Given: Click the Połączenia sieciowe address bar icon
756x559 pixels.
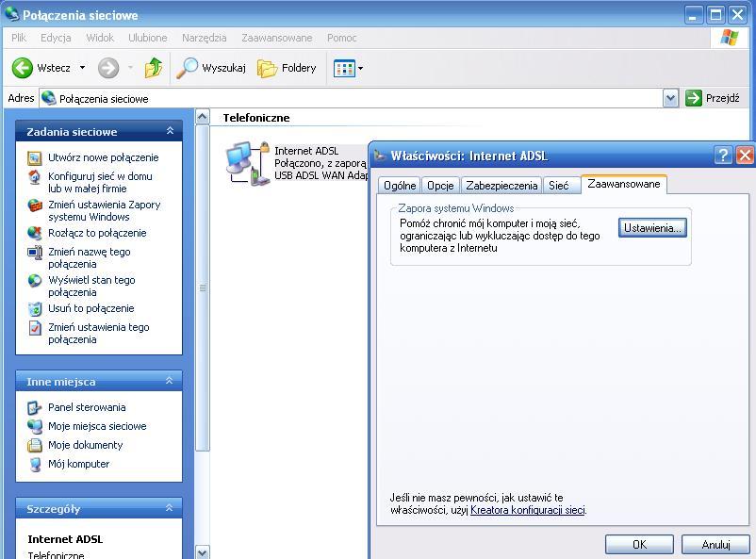Looking at the screenshot, I should 49,98.
